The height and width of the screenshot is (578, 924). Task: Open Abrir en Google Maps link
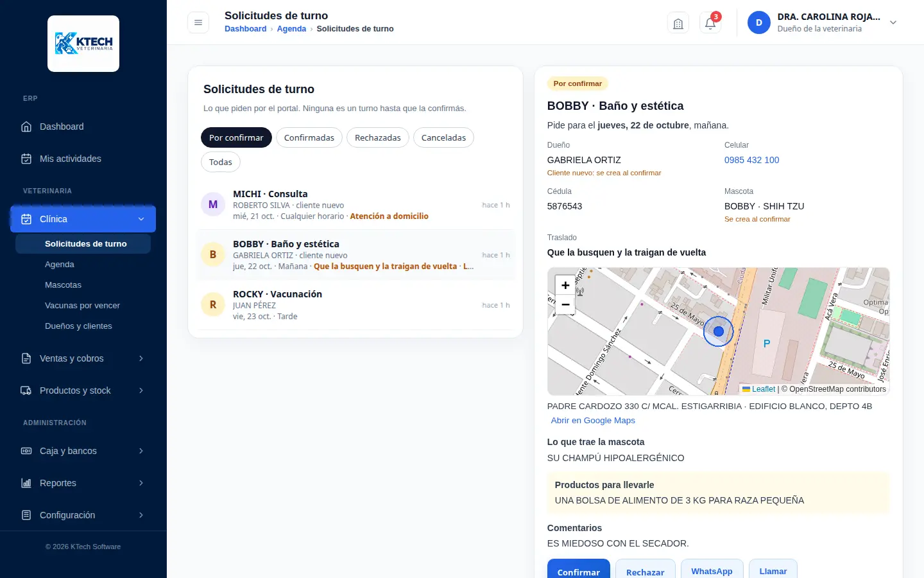[593, 420]
